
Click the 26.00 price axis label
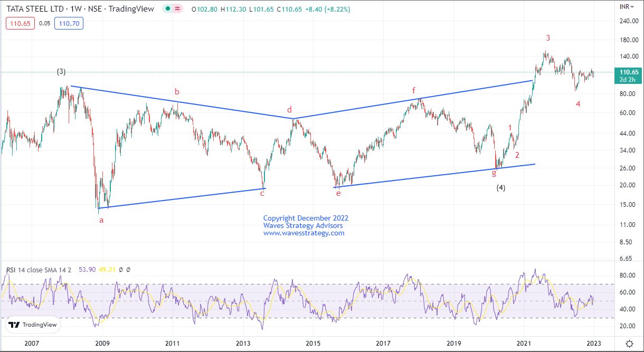pos(627,168)
